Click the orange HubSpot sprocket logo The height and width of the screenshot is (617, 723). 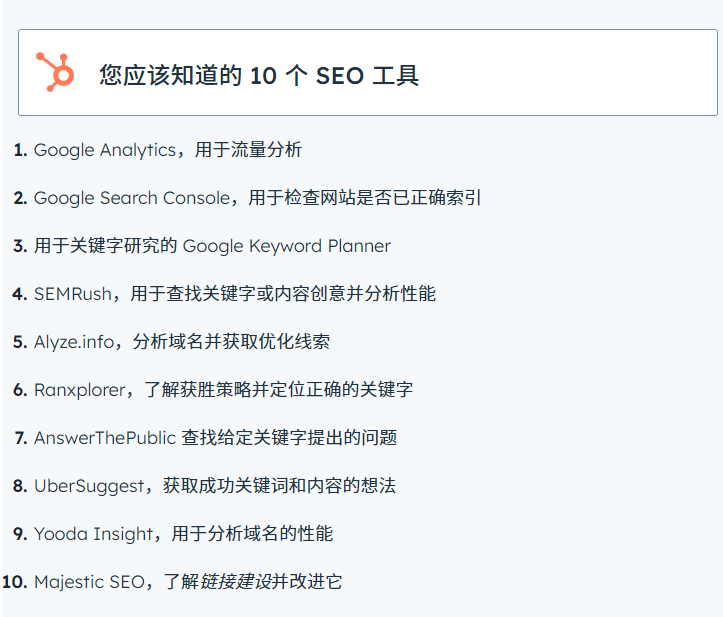click(54, 72)
